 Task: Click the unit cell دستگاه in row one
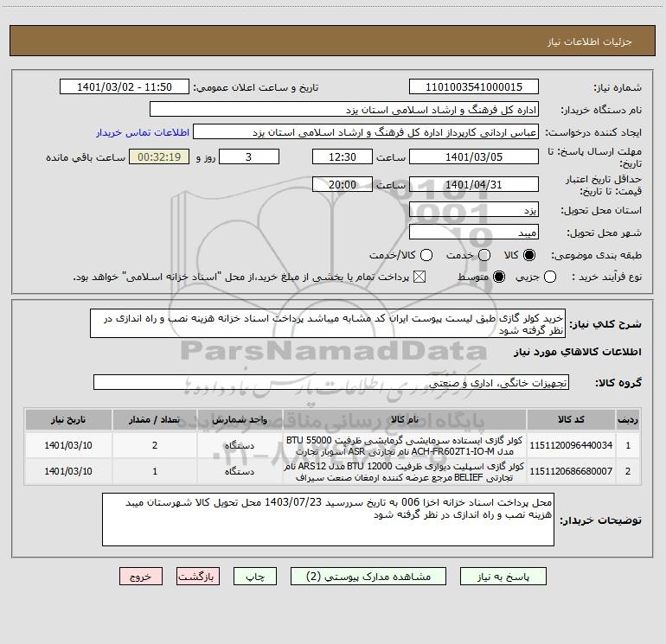(240, 445)
